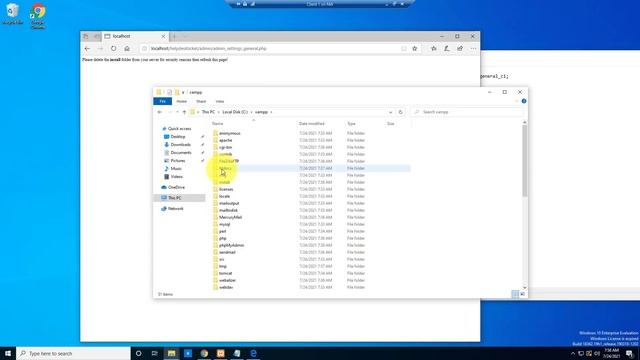Add page to favorites star in Edge address bar
This screenshot has width=640, height=360.
[x=415, y=49]
